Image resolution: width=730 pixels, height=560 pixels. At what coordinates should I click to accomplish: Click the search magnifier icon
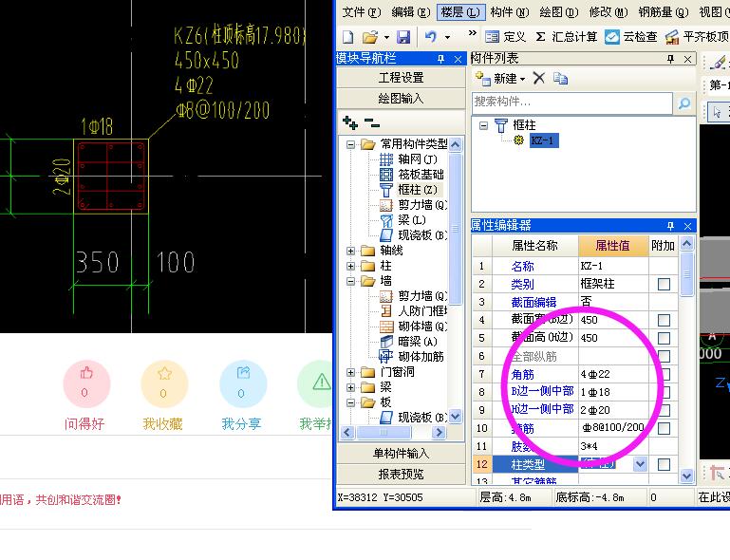tap(683, 103)
